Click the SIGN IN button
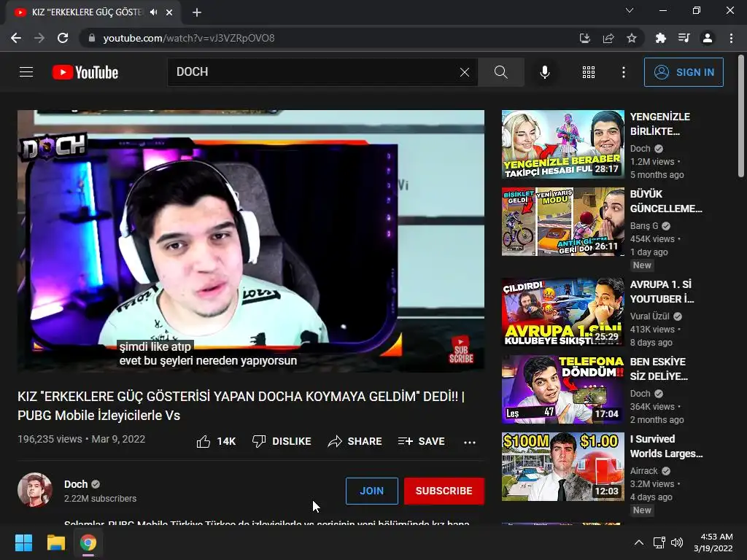This screenshot has width=747, height=560. [684, 72]
